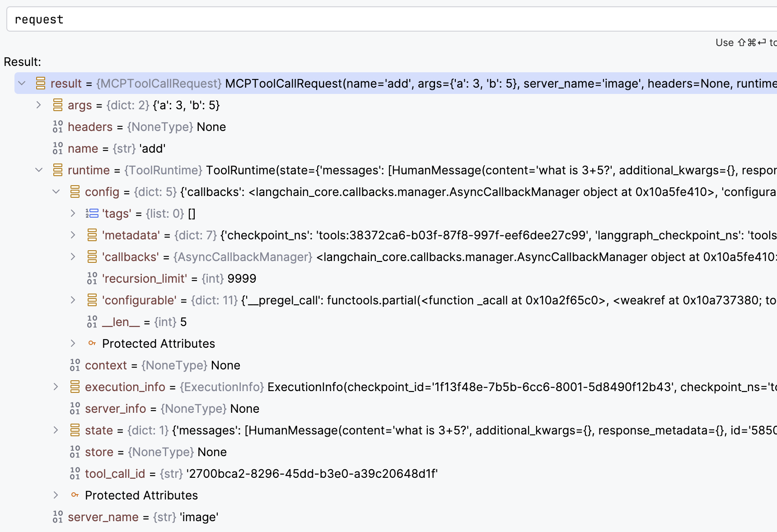Click the primitive value icon beside headers
This screenshot has width=777, height=532.
click(58, 127)
